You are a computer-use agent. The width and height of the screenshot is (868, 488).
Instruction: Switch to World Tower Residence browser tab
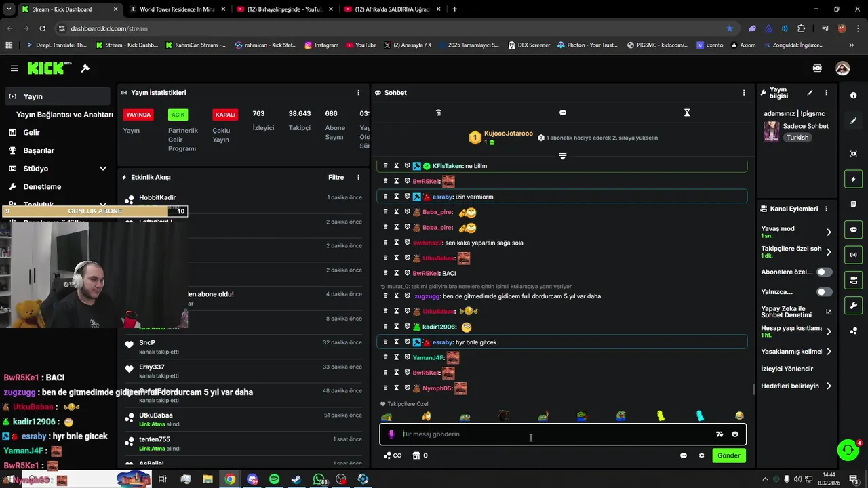click(x=176, y=9)
